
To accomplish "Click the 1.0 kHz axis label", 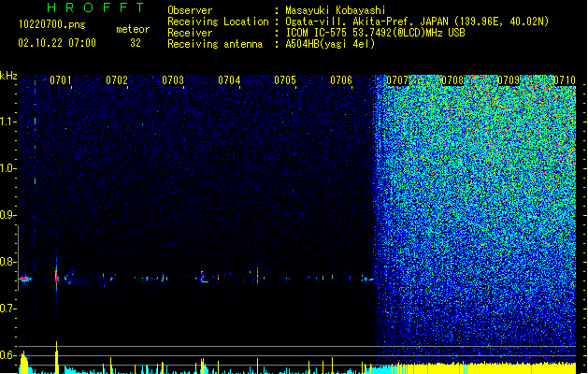I will [x=7, y=168].
